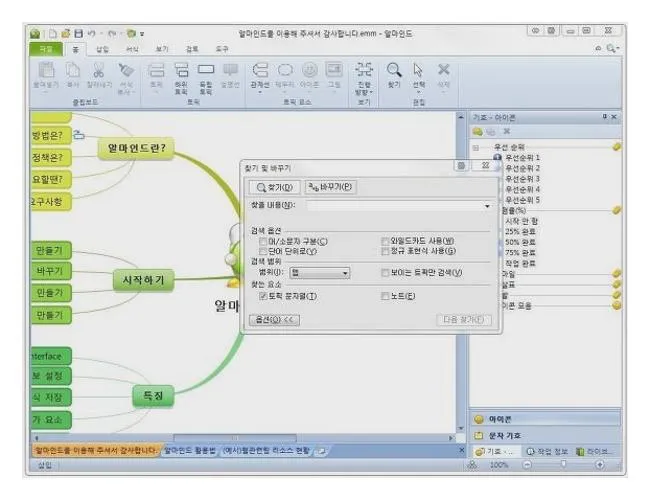Viewport: 650px width, 500px height.
Task: Open the quick access toolbar customize arrow
Action: click(142, 34)
